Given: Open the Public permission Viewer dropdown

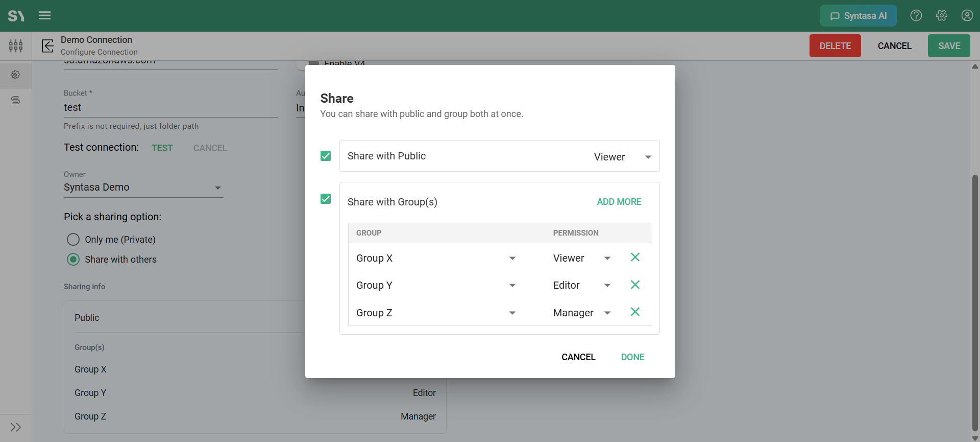Looking at the screenshot, I should coord(623,157).
